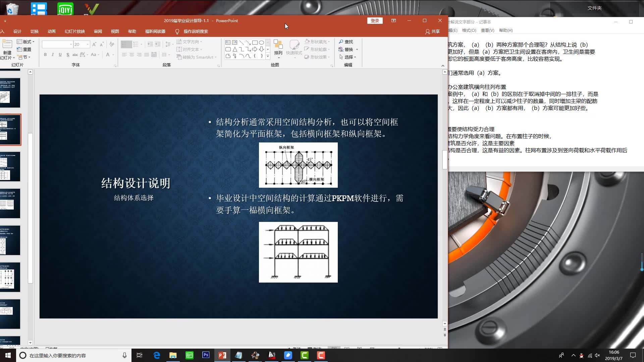Click the slide title 结构设计说明
The width and height of the screenshot is (644, 362).
tap(136, 183)
